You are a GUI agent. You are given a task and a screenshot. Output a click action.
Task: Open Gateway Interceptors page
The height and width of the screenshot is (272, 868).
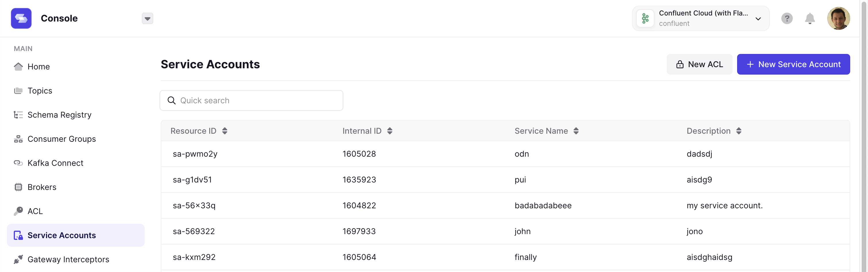click(x=75, y=260)
